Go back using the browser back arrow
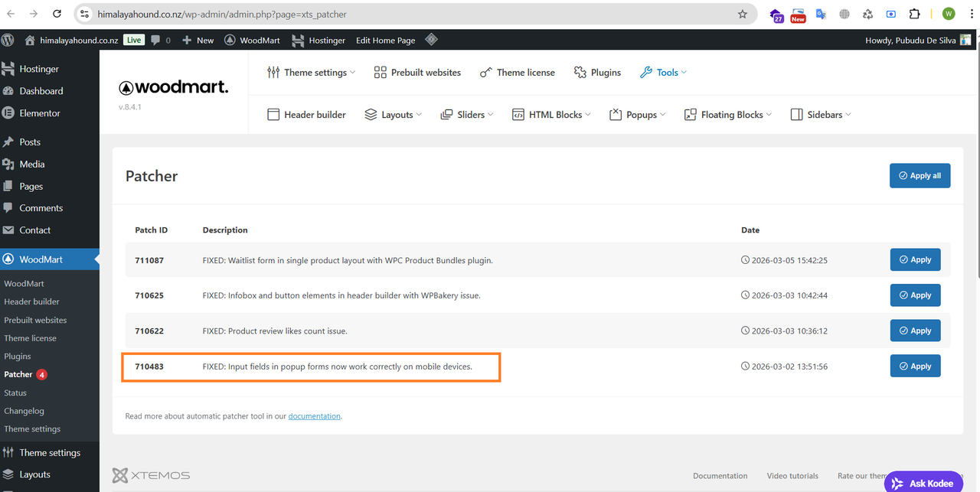 click(x=11, y=14)
